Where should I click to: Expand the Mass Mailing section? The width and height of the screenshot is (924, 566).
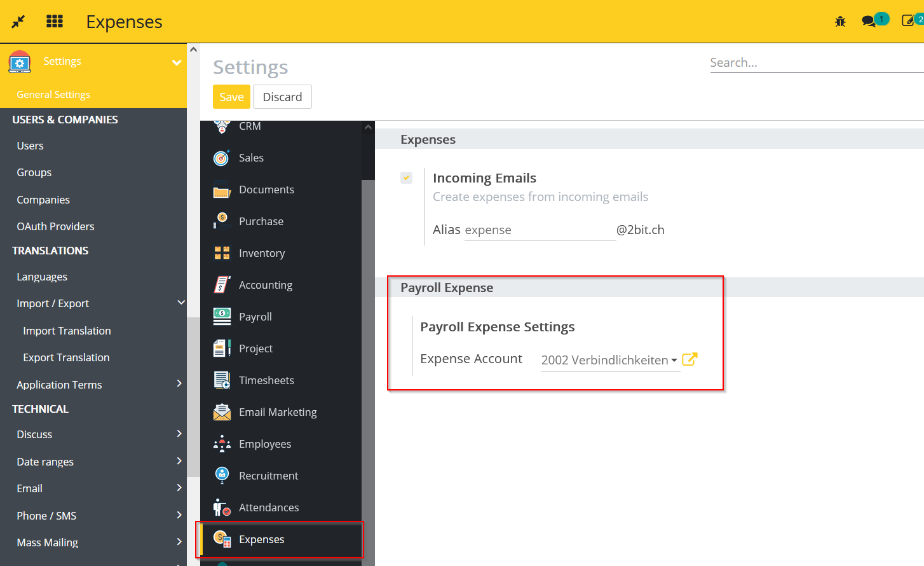click(x=48, y=542)
